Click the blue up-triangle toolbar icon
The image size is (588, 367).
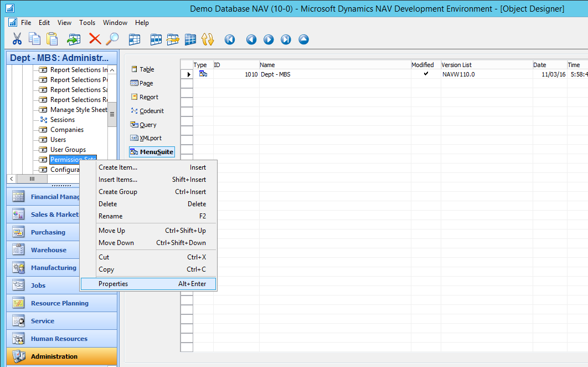[x=303, y=39]
